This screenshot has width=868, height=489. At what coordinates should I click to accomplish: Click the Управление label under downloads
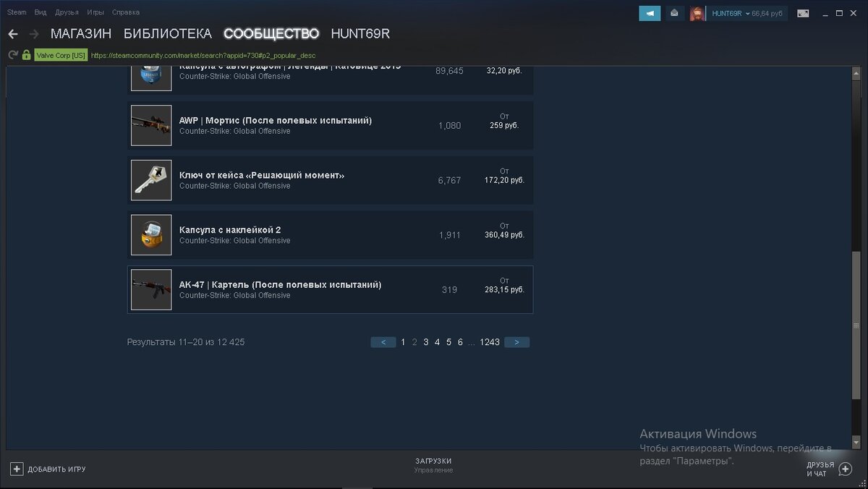coord(433,470)
